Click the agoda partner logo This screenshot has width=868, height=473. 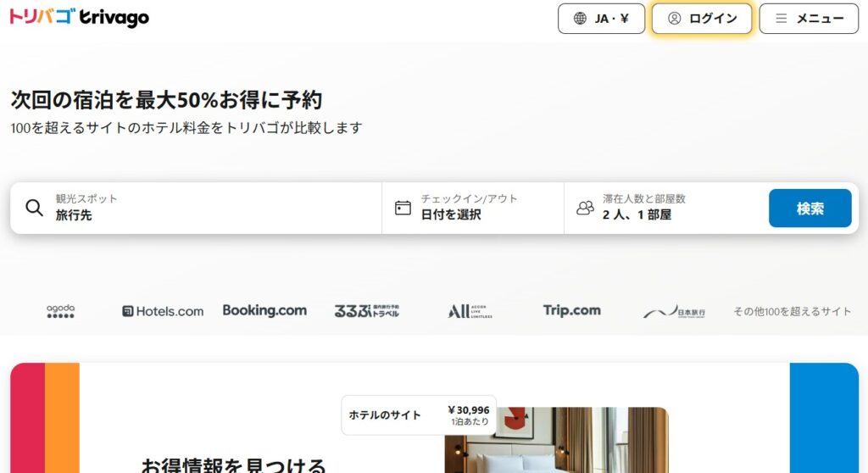click(60, 311)
